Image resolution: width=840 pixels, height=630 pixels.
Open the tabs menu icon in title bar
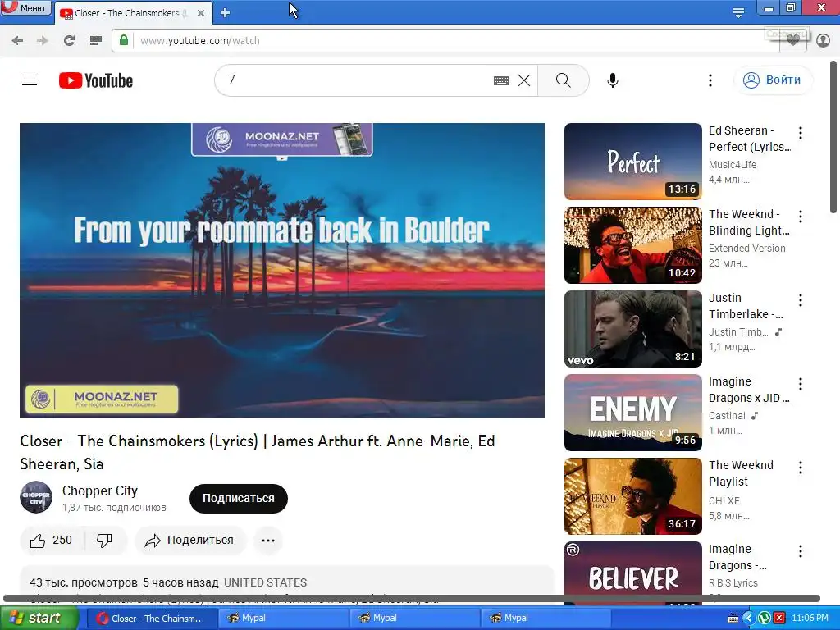click(738, 12)
